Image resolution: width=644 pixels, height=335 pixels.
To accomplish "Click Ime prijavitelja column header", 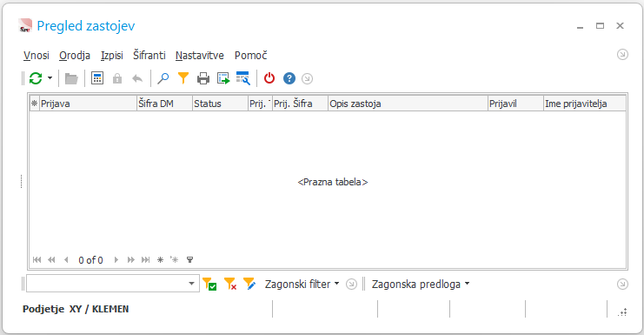I will click(584, 104).
